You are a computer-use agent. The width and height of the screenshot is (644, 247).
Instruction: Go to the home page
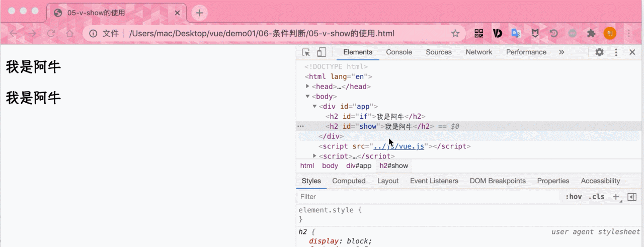tap(70, 34)
